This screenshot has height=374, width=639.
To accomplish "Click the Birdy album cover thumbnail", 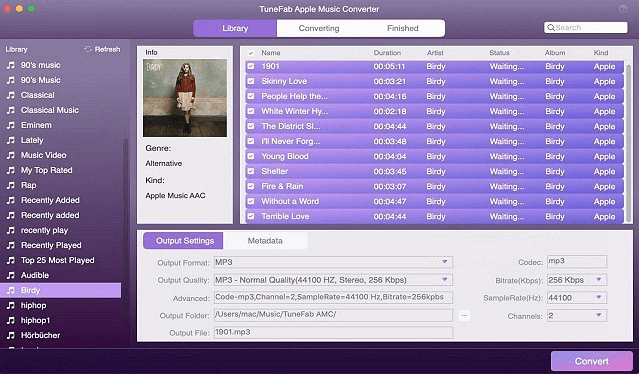I will click(x=185, y=98).
